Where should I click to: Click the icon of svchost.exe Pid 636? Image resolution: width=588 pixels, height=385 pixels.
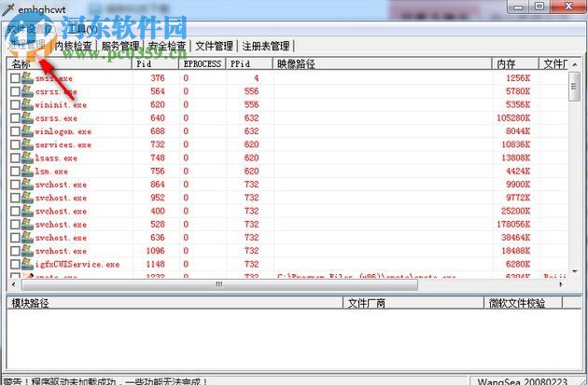click(27, 238)
